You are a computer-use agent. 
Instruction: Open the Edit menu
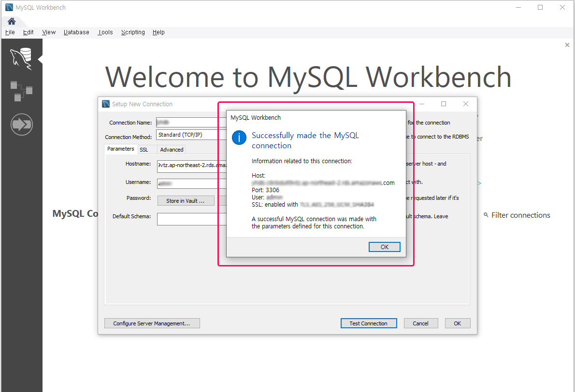pyautogui.click(x=28, y=32)
